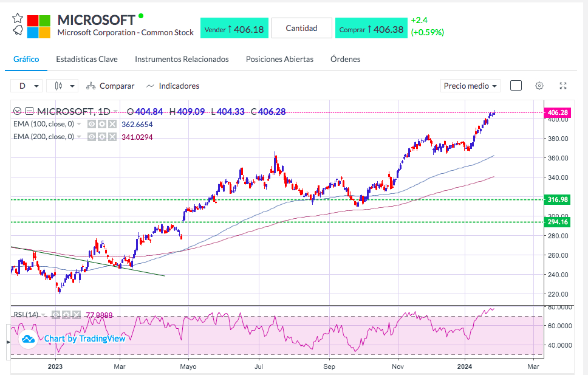
Task: Click the minus box icon beside MICROSOFT, 1D
Action: point(30,111)
